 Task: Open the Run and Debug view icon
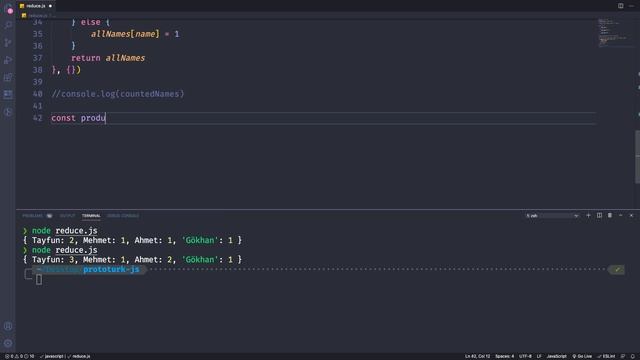[8, 60]
